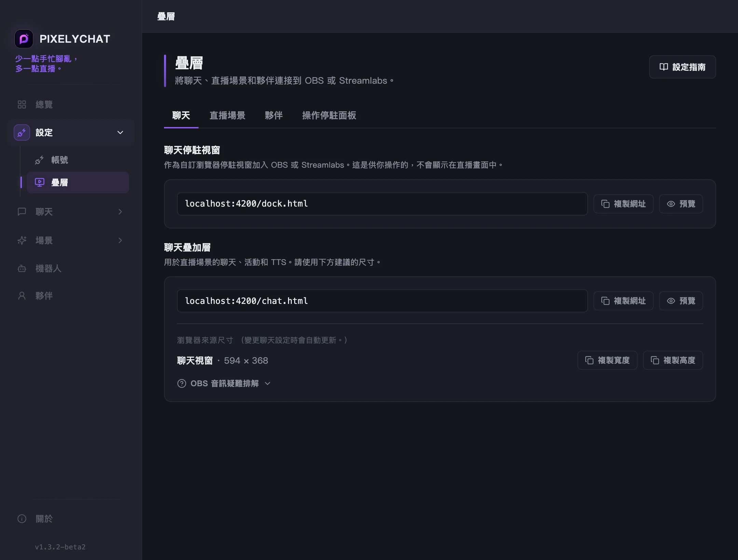Click the 瀏覽器來源尺寸 label
The image size is (738, 560).
pos(205,340)
